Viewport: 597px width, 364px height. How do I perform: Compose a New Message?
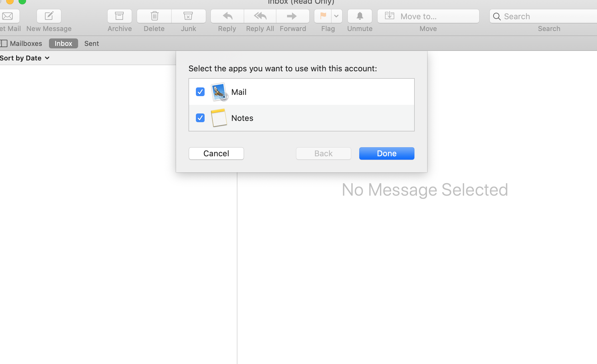[48, 16]
